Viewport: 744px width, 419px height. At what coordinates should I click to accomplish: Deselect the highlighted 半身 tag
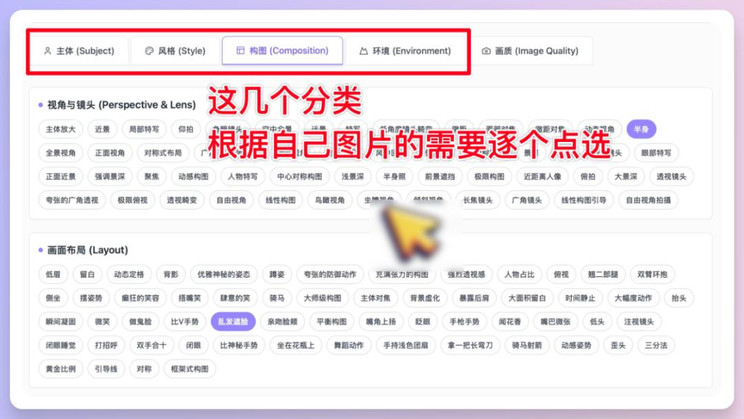click(641, 129)
